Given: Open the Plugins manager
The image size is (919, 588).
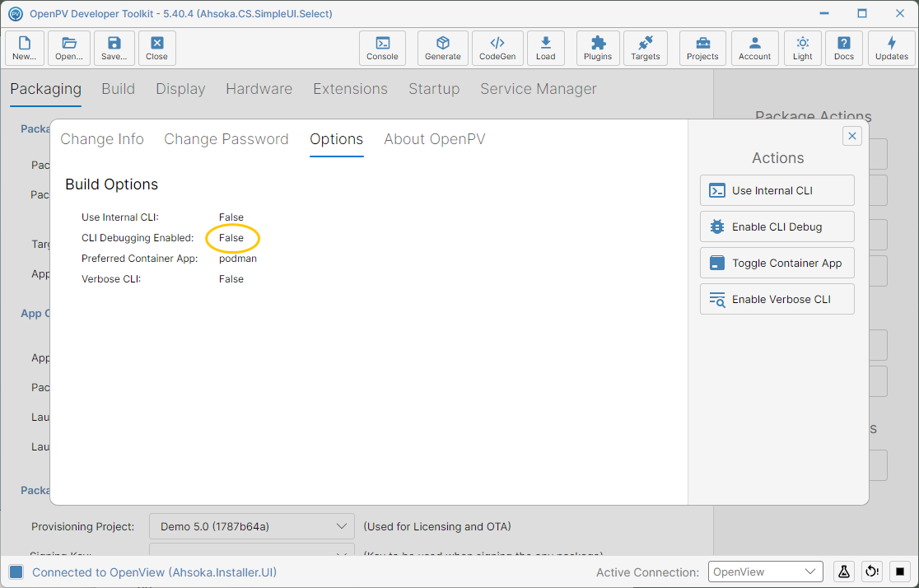Looking at the screenshot, I should point(598,48).
